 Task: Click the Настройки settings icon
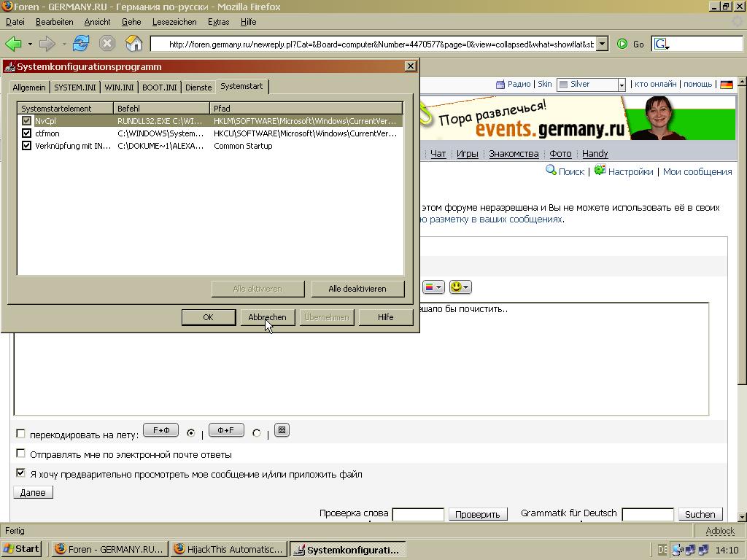pos(600,170)
